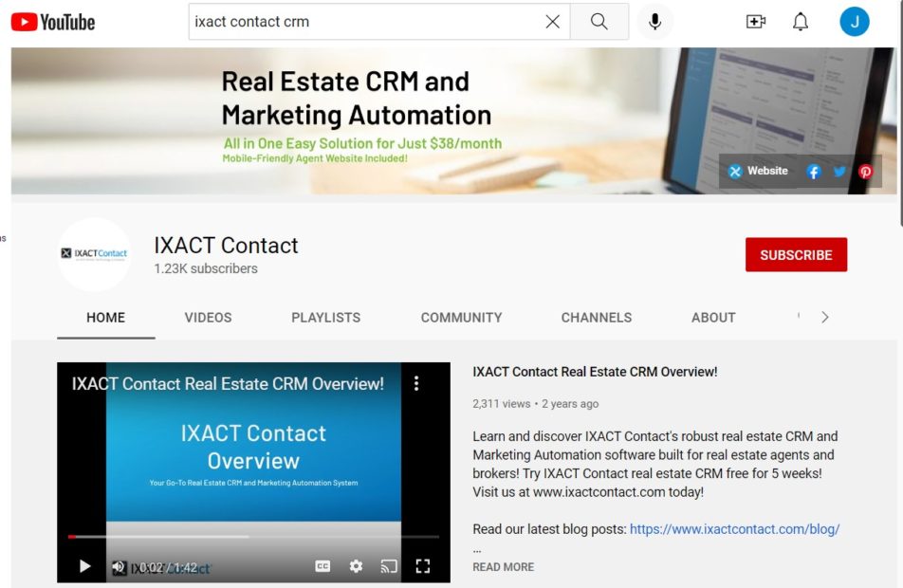Open the notifications bell
This screenshot has height=588, width=903.
point(801,22)
